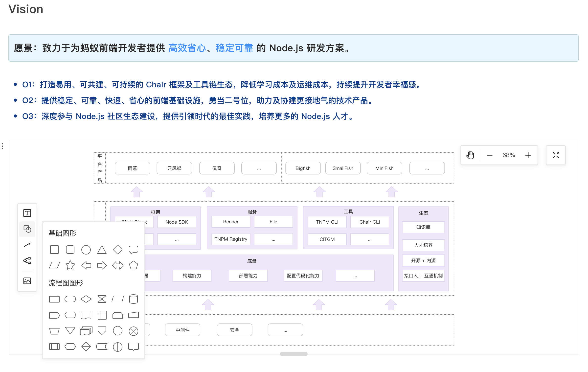Select the insert image tool

[x=27, y=281]
